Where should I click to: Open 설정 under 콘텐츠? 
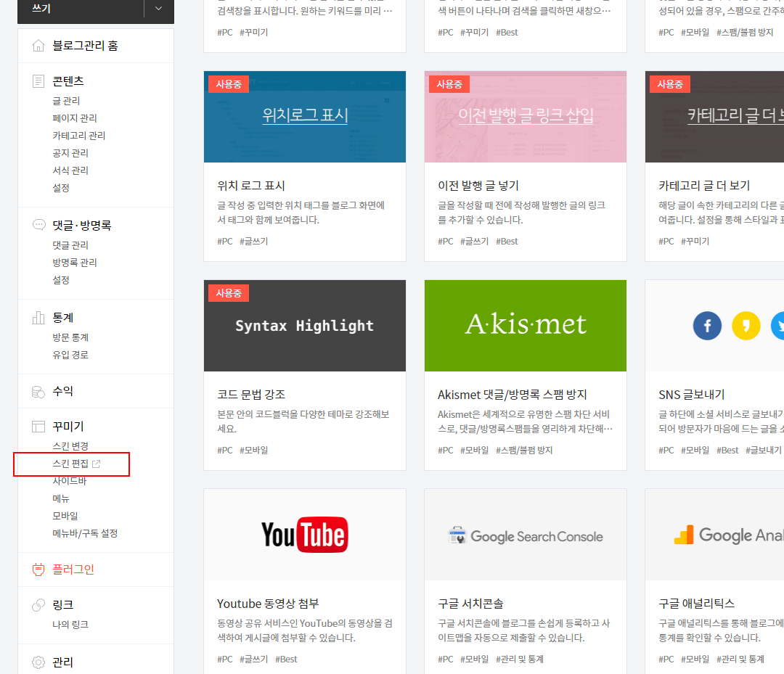(61, 188)
